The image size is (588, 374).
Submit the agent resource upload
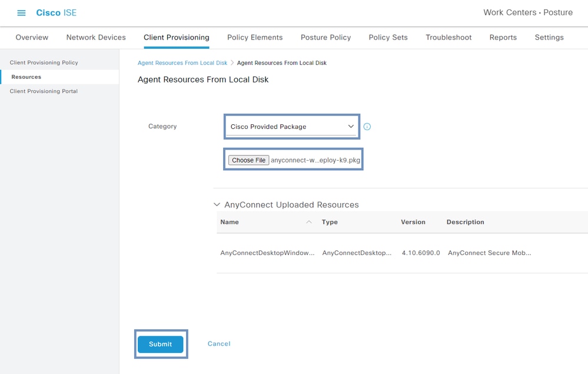tap(161, 344)
